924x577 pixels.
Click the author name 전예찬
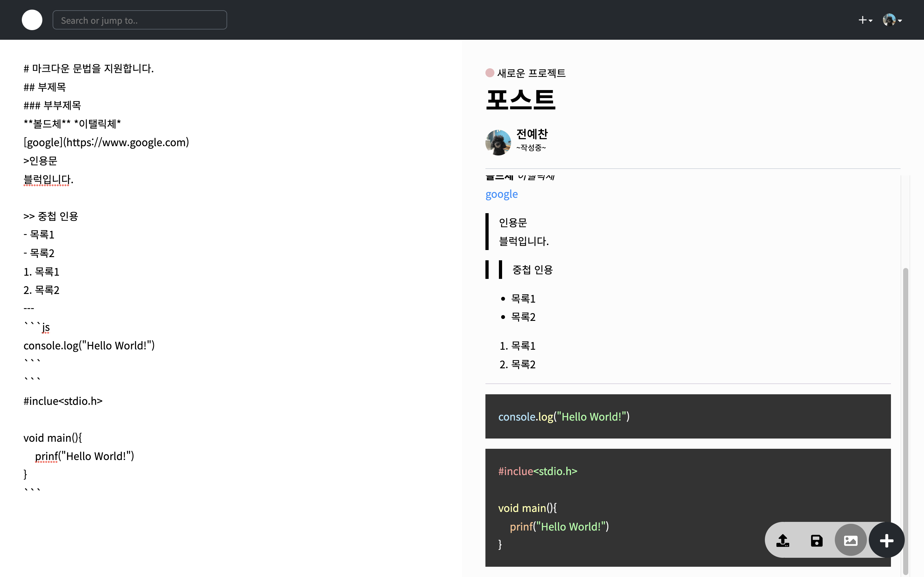pyautogui.click(x=532, y=134)
